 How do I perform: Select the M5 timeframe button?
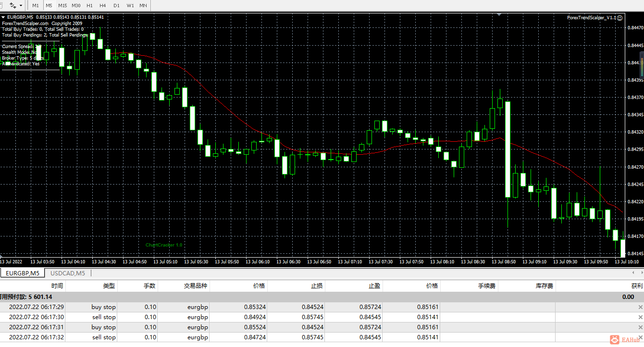coord(49,5)
